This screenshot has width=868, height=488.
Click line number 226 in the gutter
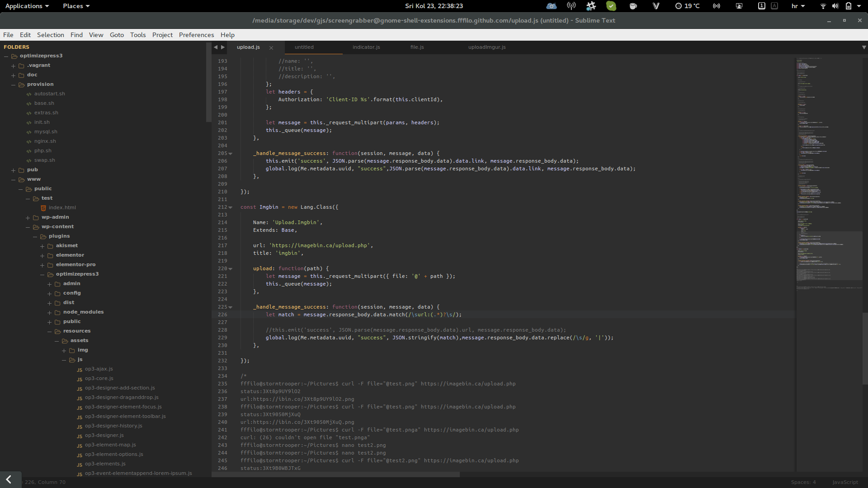click(222, 314)
